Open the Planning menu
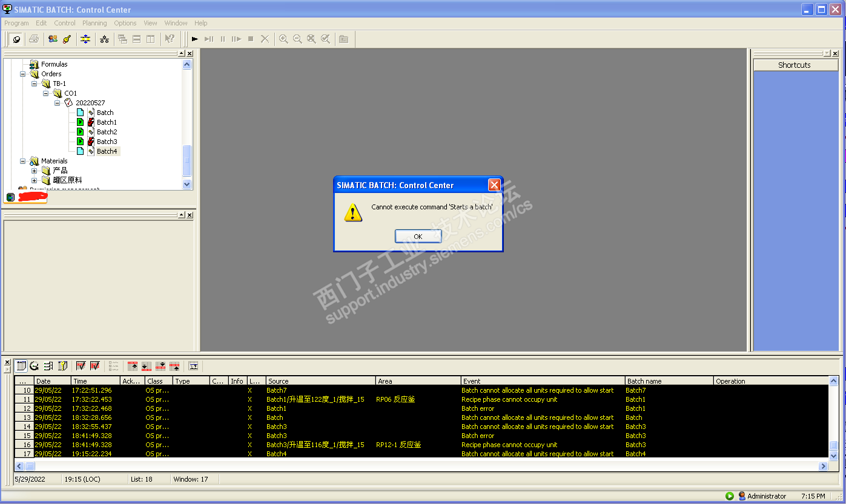 click(94, 23)
